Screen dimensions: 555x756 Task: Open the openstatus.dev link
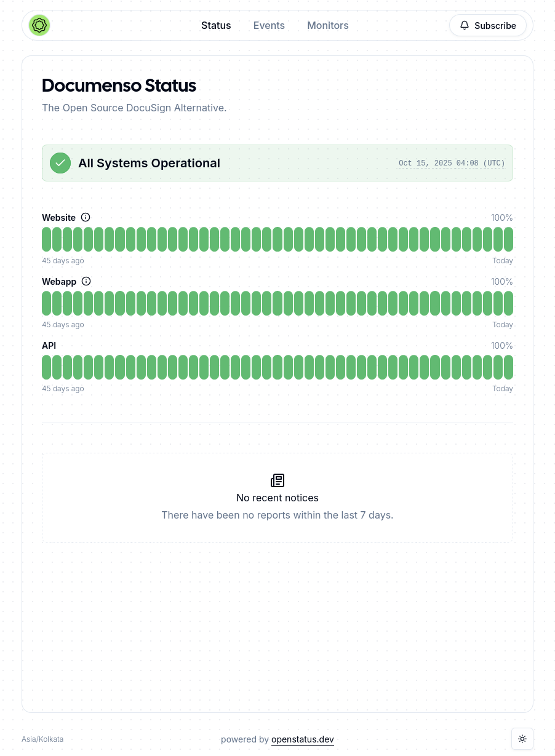303,739
